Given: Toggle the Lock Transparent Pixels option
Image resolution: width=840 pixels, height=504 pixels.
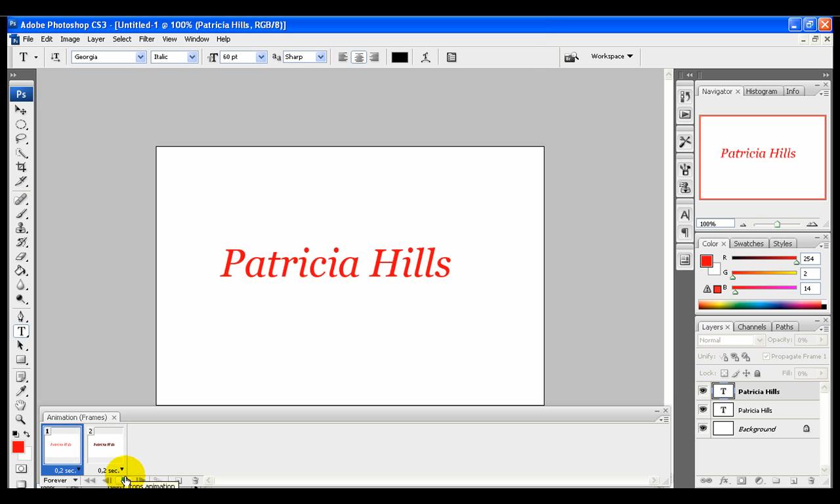Looking at the screenshot, I should coord(724,373).
